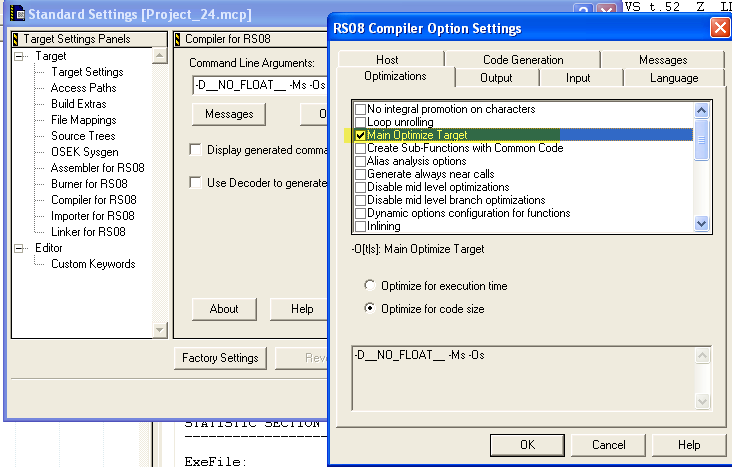Viewport: 732px width, 467px height.
Task: Select Linker for RS08 panel
Action: [x=88, y=232]
